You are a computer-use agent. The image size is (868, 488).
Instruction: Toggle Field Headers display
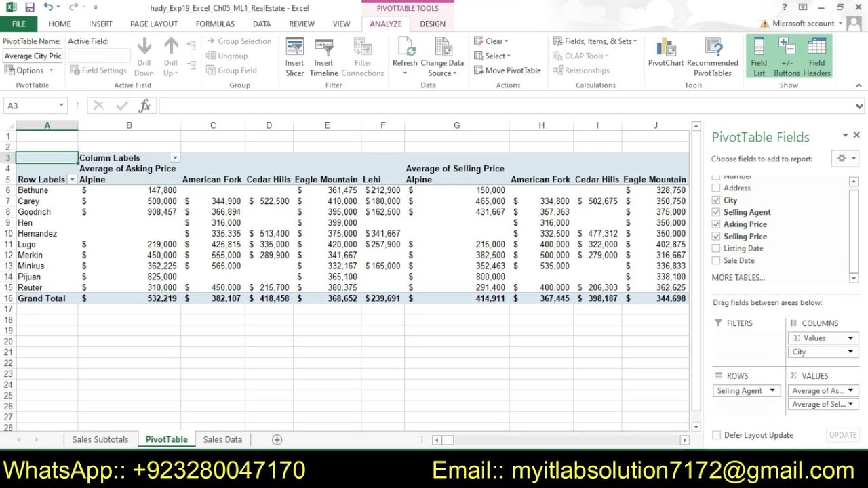click(x=816, y=58)
